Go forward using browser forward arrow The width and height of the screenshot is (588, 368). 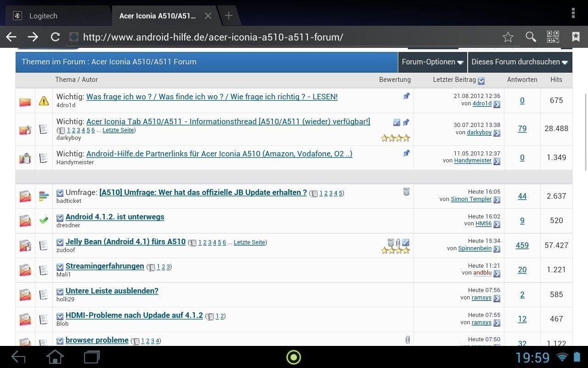click(x=33, y=37)
